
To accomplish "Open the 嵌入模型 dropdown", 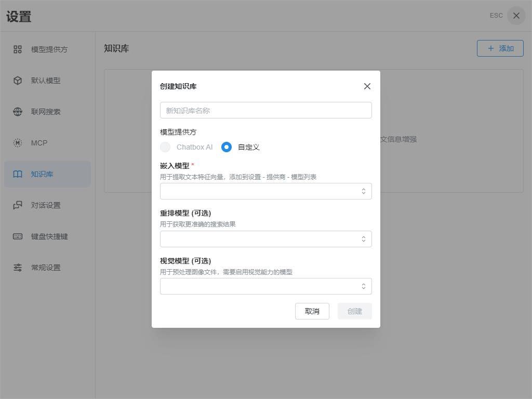I will 265,191.
